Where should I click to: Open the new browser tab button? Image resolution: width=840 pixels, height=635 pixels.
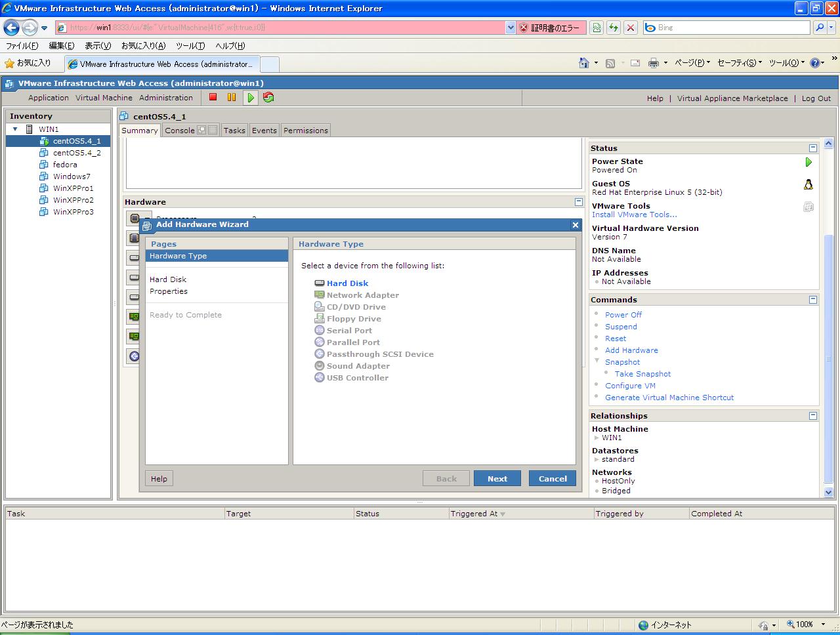tap(270, 64)
